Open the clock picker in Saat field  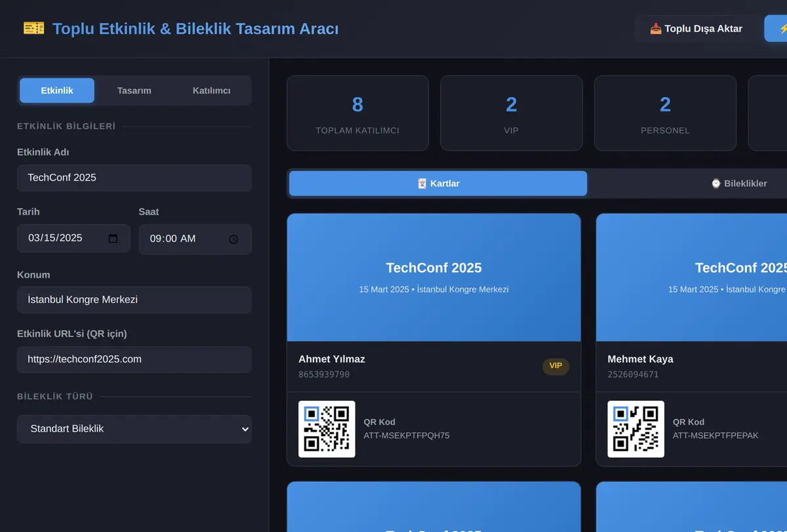(x=233, y=239)
